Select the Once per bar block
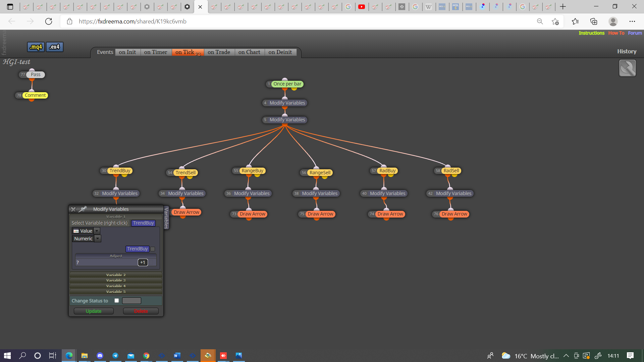The width and height of the screenshot is (644, 362). click(287, 84)
